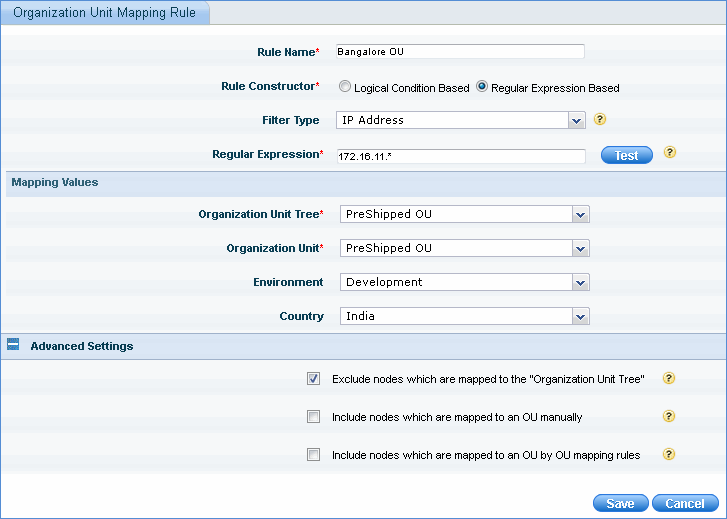Click the Rule Name input field
The width and height of the screenshot is (727, 519).
(460, 52)
